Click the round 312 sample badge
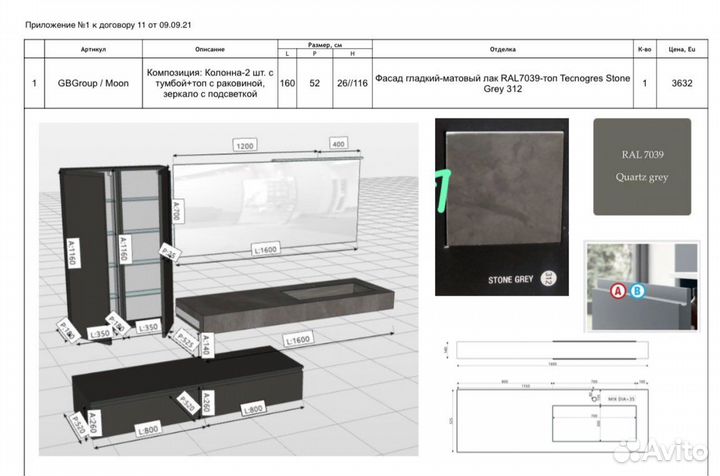720x476 pixels. pyautogui.click(x=548, y=279)
